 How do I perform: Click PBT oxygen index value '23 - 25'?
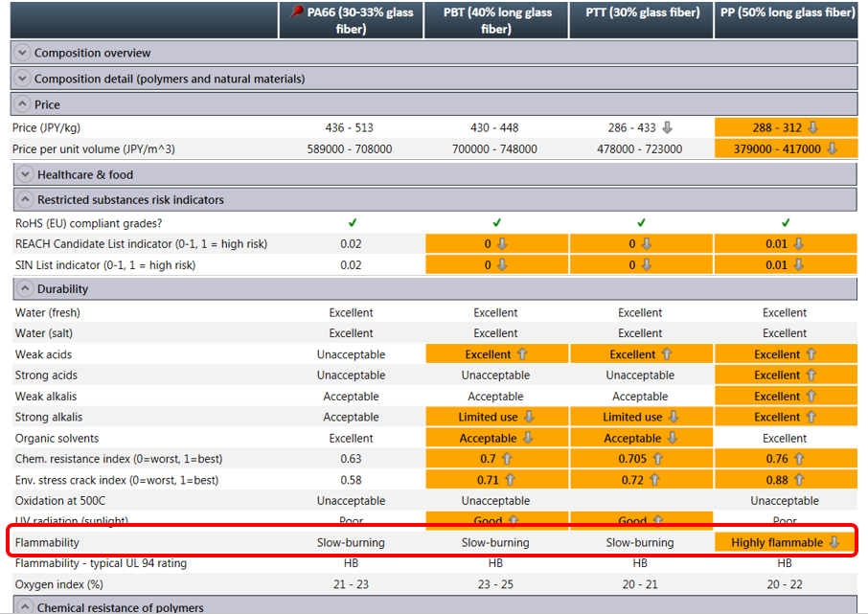(495, 584)
